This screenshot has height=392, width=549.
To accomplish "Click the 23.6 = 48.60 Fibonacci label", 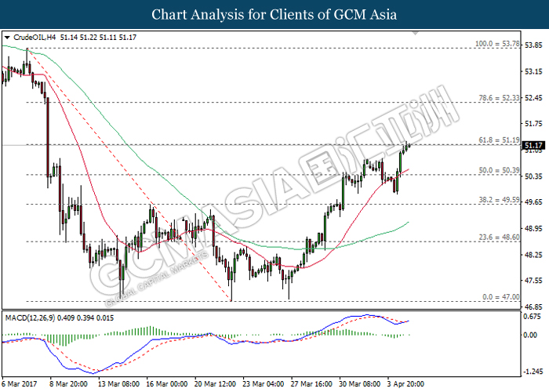I will point(499,238).
